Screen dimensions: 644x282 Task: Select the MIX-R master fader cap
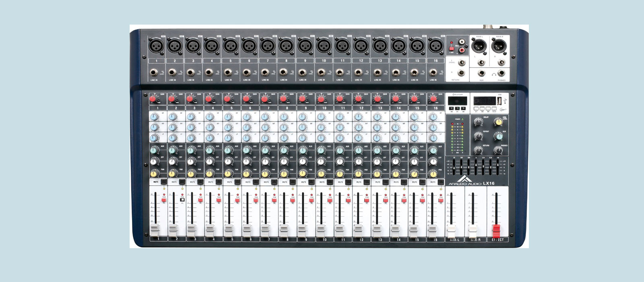point(473,231)
